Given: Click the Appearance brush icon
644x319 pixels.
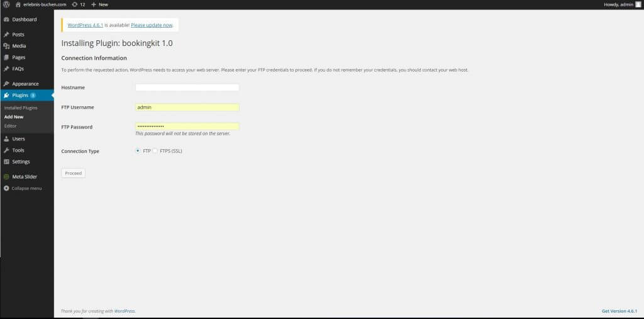Looking at the screenshot, I should (x=6, y=84).
